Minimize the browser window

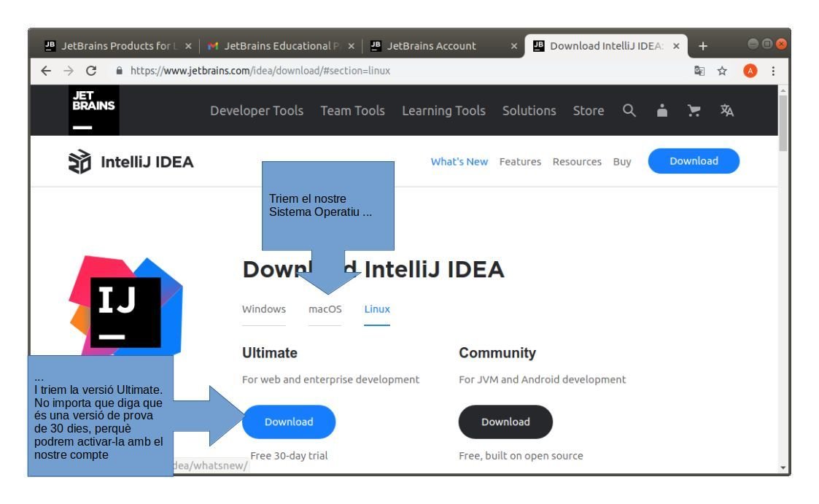click(x=753, y=44)
